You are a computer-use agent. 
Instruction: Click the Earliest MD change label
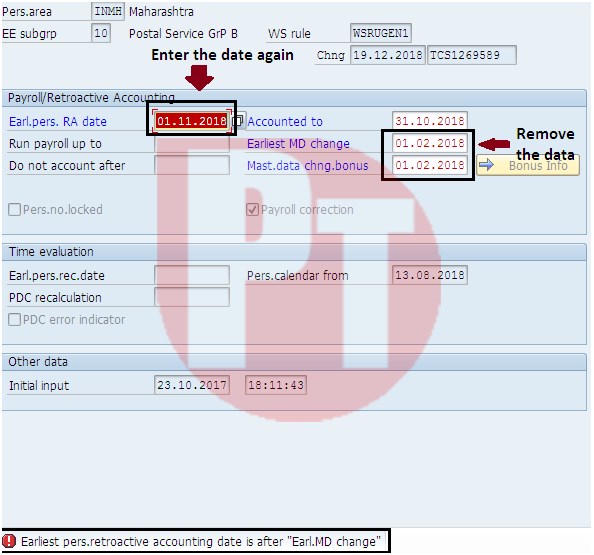pyautogui.click(x=298, y=144)
